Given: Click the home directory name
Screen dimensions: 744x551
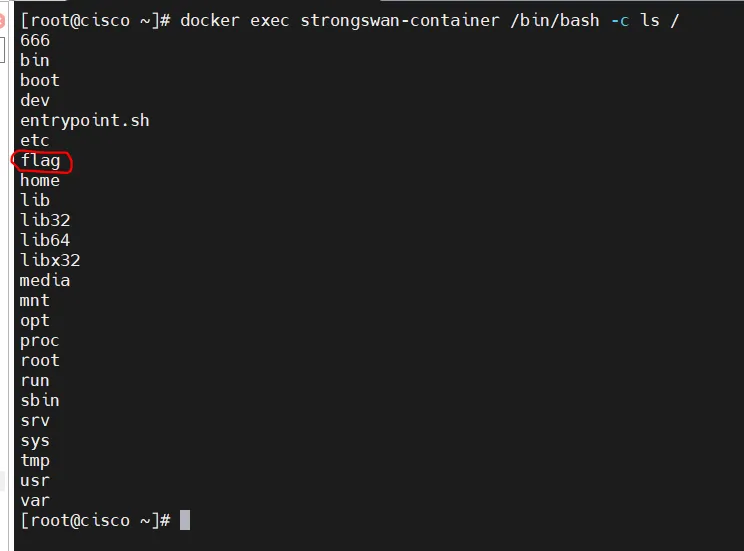Looking at the screenshot, I should (40, 180).
